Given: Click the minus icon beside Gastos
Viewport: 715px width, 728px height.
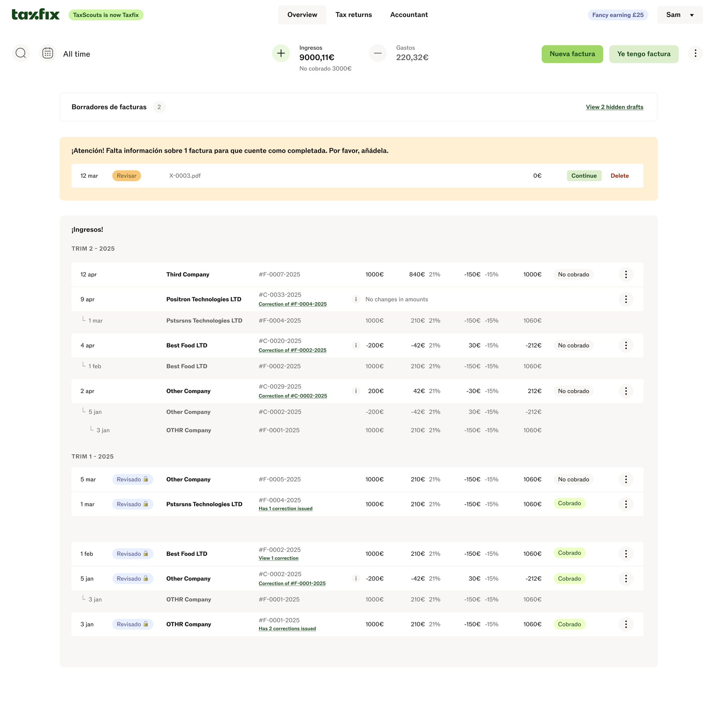Looking at the screenshot, I should 378,53.
